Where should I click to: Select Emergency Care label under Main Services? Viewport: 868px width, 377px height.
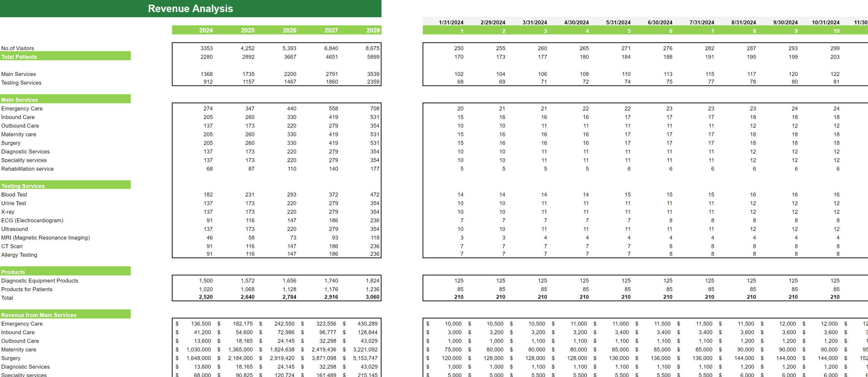click(x=22, y=109)
